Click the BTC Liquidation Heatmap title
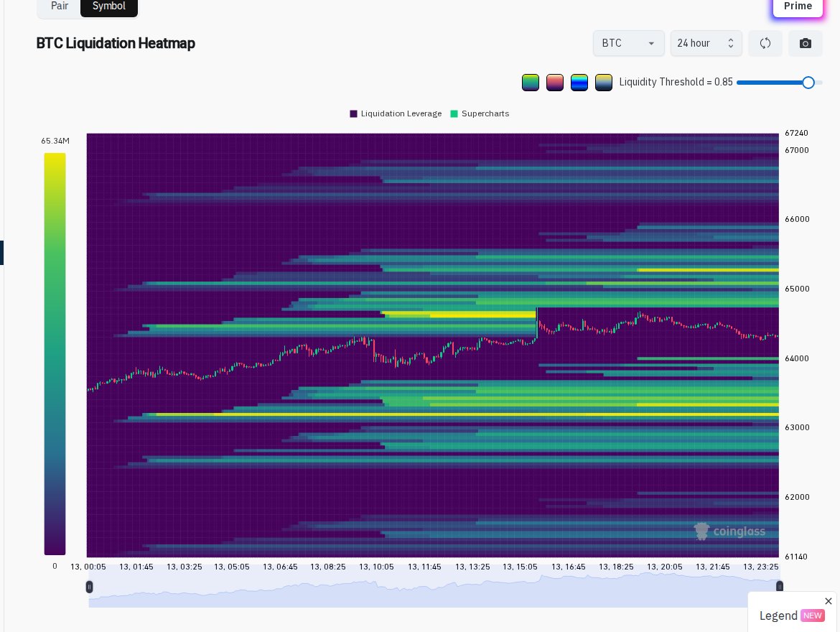 click(116, 43)
